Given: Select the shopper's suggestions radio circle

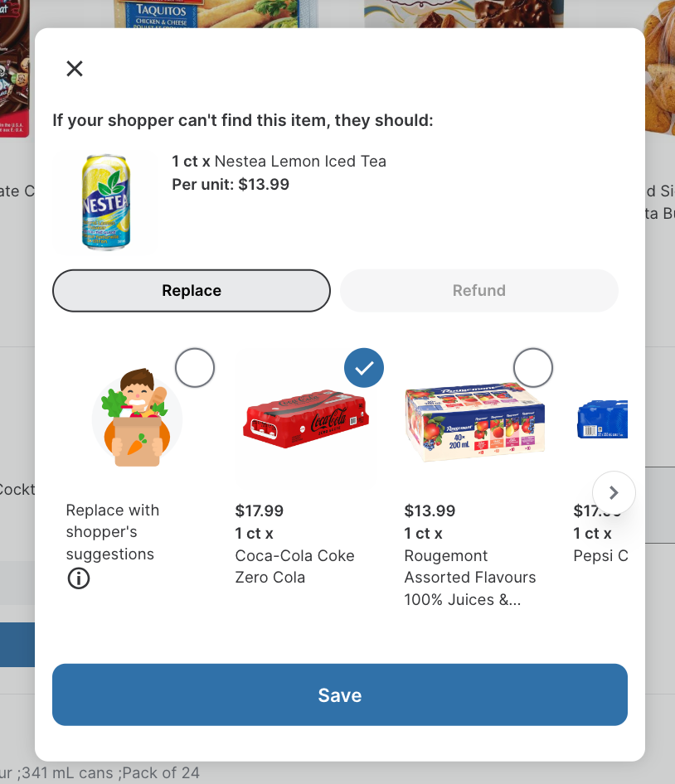Looking at the screenshot, I should click(x=195, y=367).
